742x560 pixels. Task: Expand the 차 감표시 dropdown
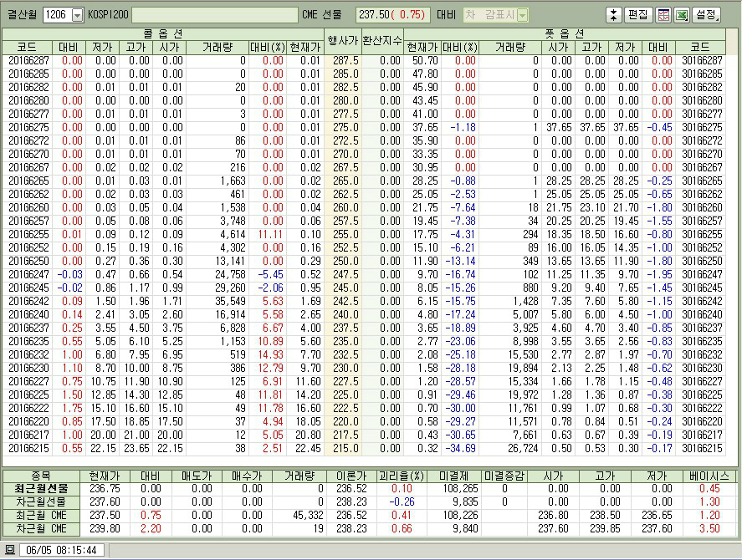522,15
